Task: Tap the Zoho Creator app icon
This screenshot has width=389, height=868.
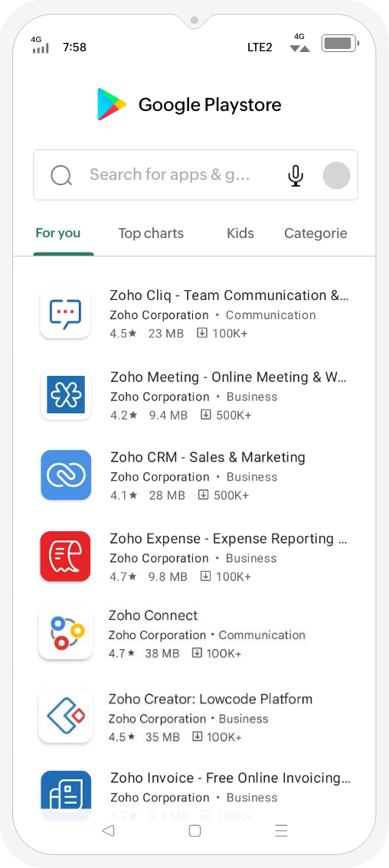Action: [x=65, y=716]
